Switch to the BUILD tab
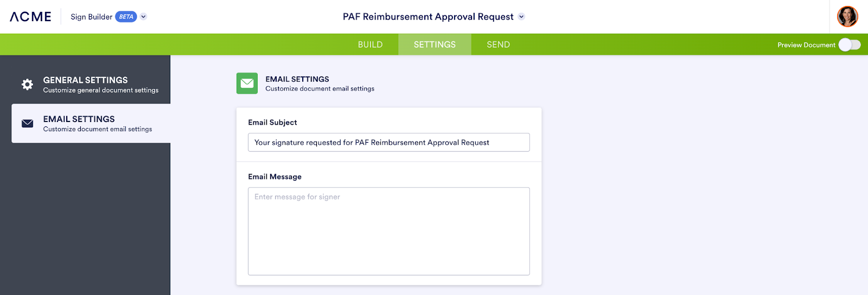The width and height of the screenshot is (868, 295). (370, 44)
